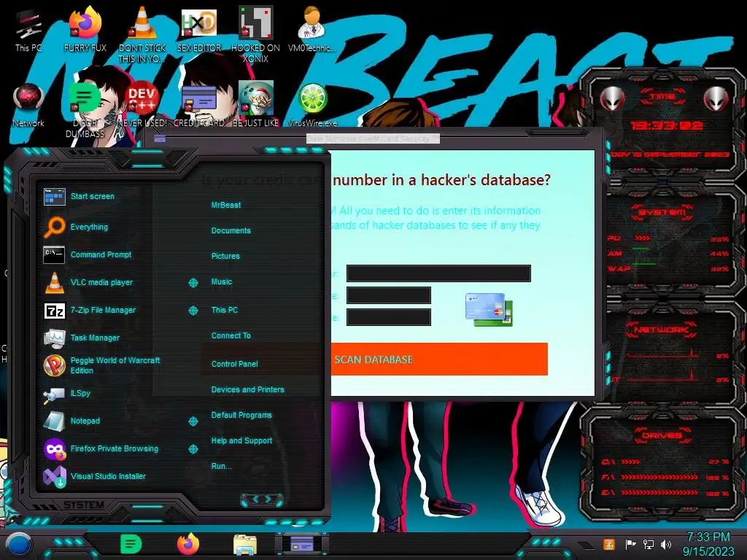Click the Start orb button

point(19,544)
